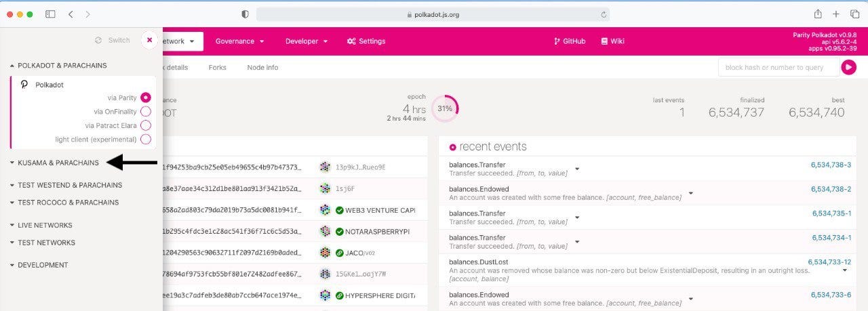Click the NOTARASPBERRYPI identicon

325,232
